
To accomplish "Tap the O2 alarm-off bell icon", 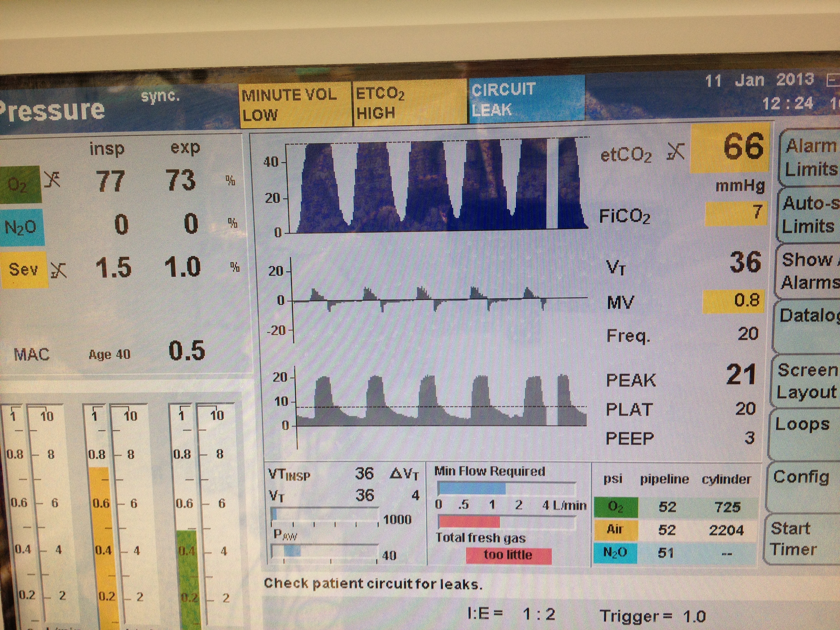I will point(52,180).
